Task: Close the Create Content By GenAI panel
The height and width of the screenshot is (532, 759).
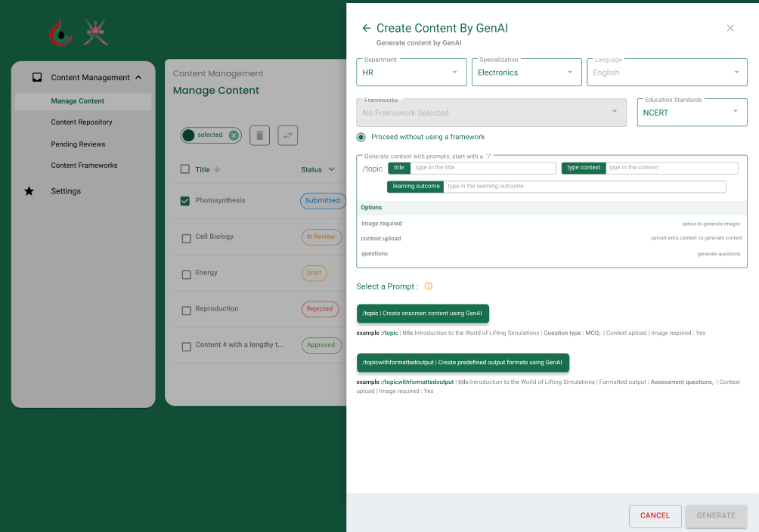Action: click(x=730, y=28)
